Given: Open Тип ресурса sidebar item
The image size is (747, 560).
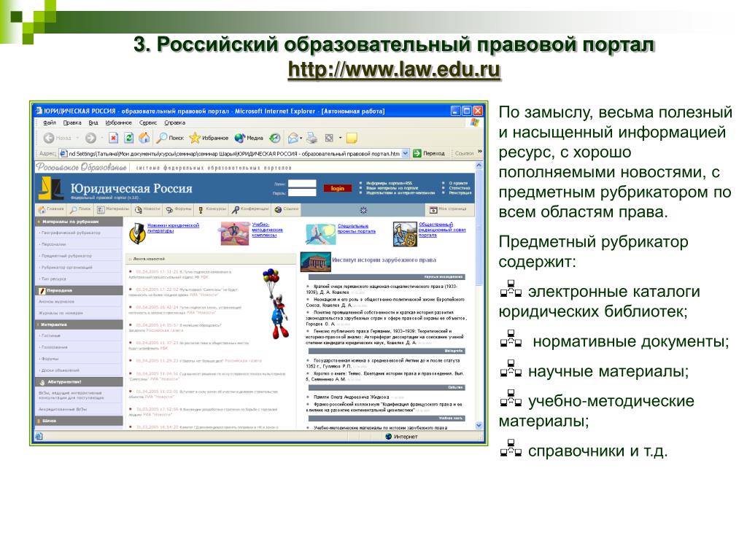Looking at the screenshot, I should click(x=53, y=279).
